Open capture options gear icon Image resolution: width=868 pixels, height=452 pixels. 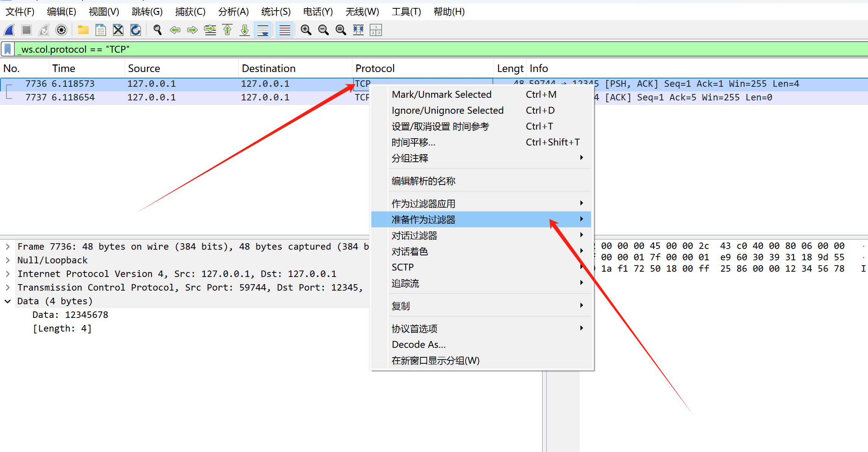pyautogui.click(x=61, y=30)
